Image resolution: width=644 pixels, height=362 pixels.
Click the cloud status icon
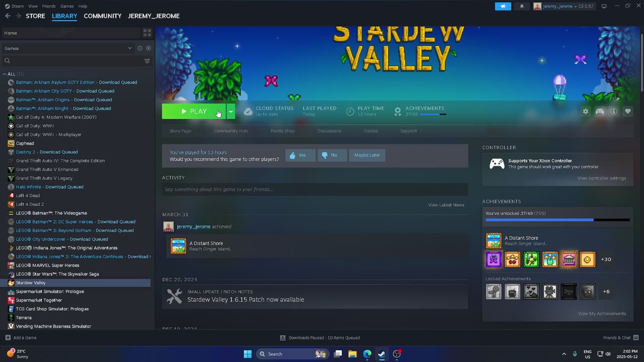point(248,112)
